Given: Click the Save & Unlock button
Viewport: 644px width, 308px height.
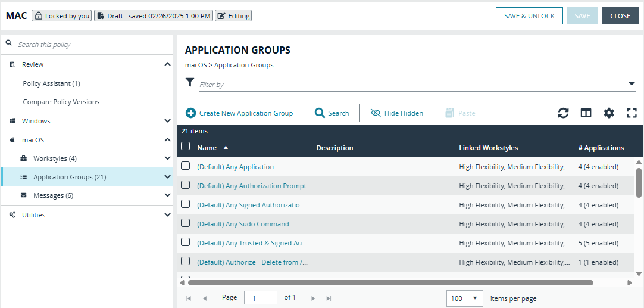Looking at the screenshot, I should (x=529, y=16).
